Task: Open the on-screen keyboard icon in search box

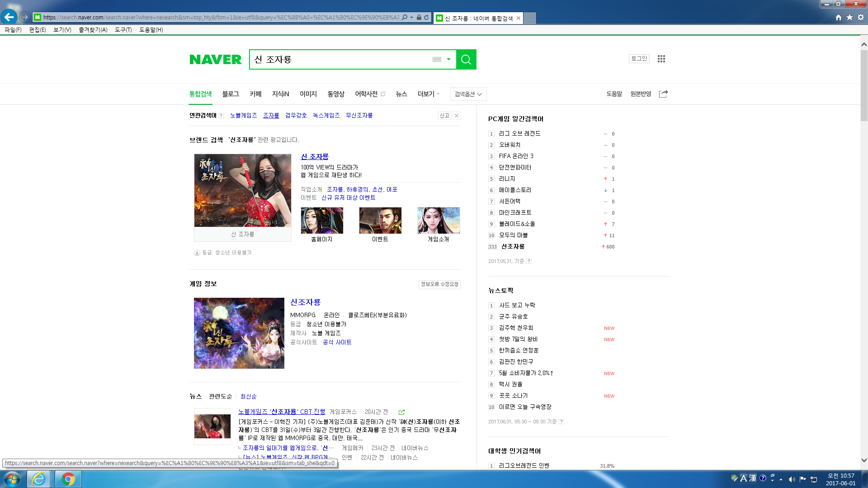Action: (x=437, y=59)
